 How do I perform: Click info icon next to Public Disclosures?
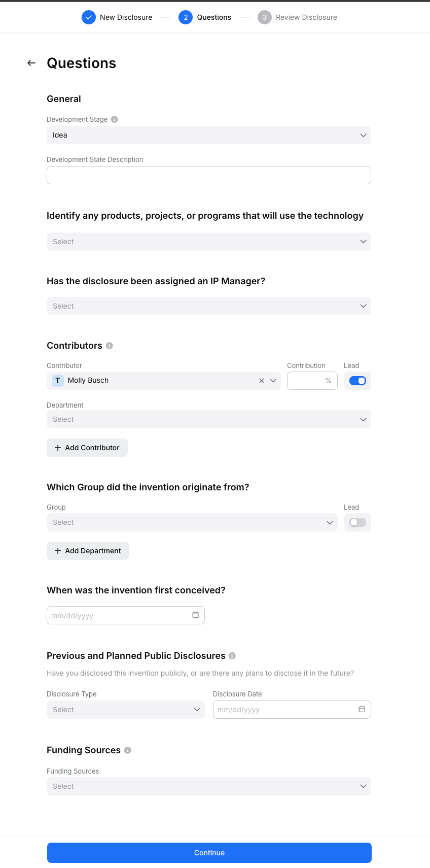tap(232, 656)
